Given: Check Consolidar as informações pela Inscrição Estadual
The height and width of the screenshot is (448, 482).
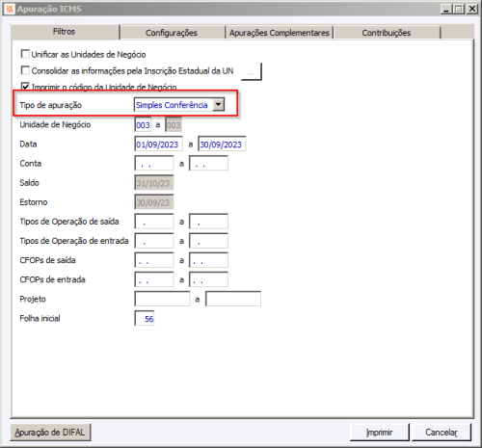Looking at the screenshot, I should click(25, 70).
